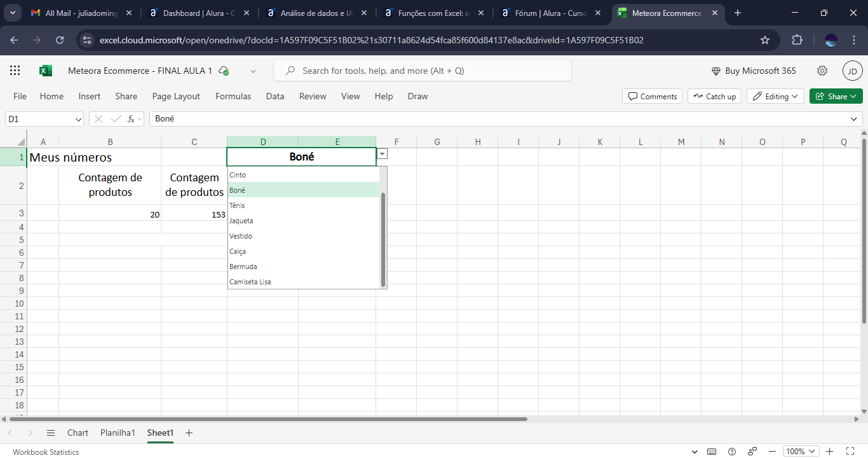The width and height of the screenshot is (868, 458).
Task: Bookmark this page with the star icon
Action: pos(765,40)
